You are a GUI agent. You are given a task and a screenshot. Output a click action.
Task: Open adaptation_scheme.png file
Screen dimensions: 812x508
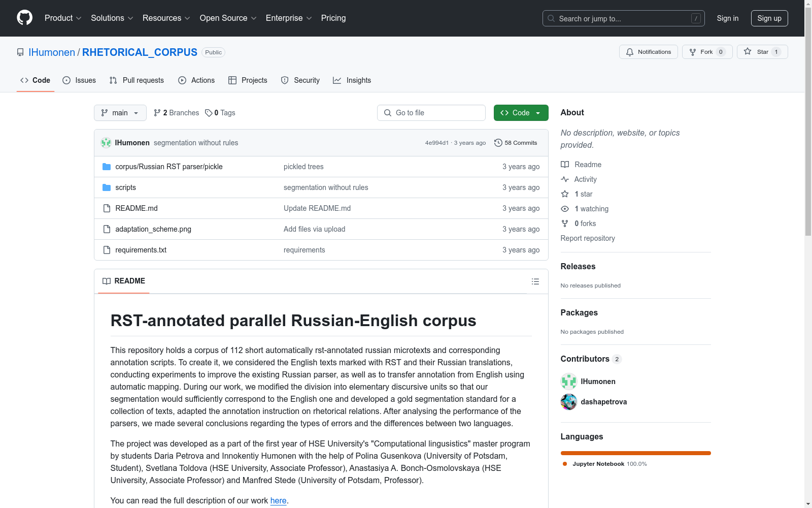point(153,229)
